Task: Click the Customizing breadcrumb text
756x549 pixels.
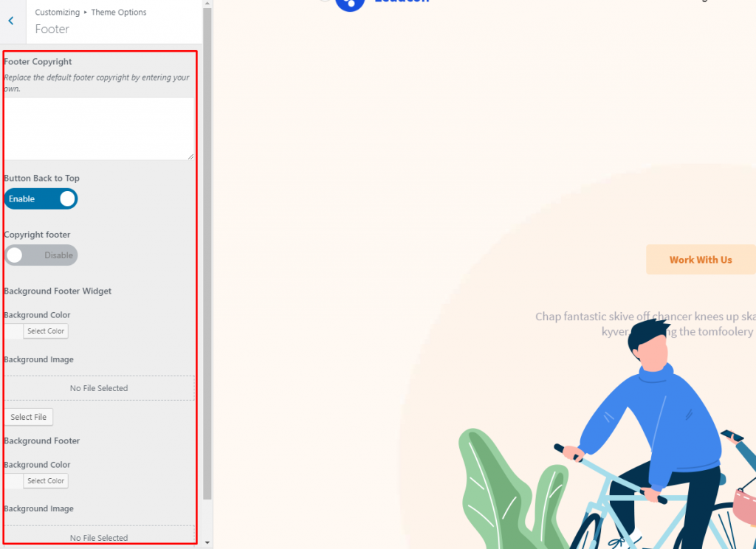Action: pyautogui.click(x=58, y=12)
